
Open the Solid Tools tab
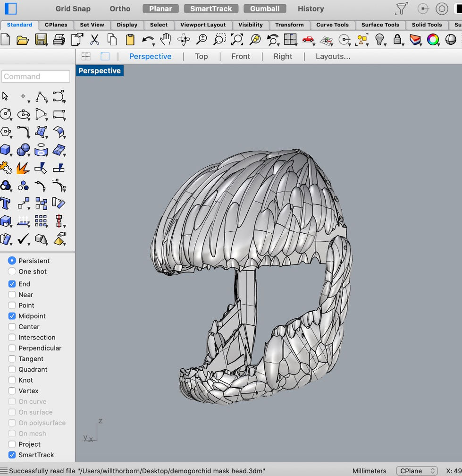[x=427, y=25]
